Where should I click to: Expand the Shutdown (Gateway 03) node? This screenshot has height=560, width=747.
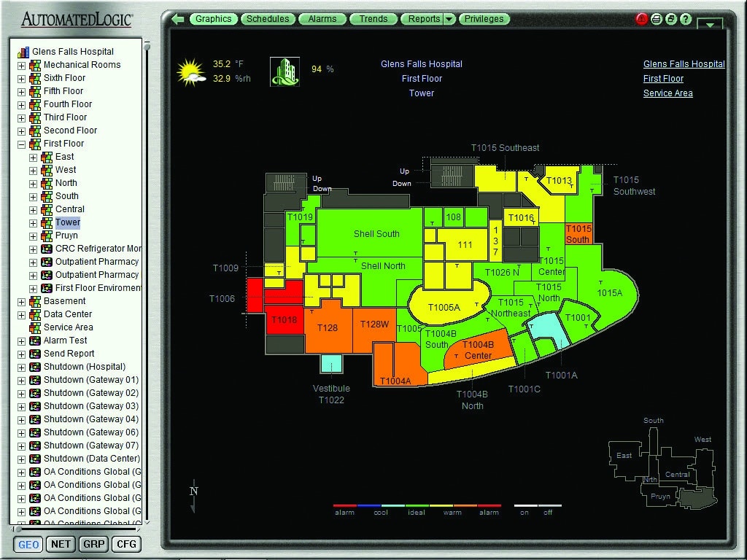click(21, 407)
